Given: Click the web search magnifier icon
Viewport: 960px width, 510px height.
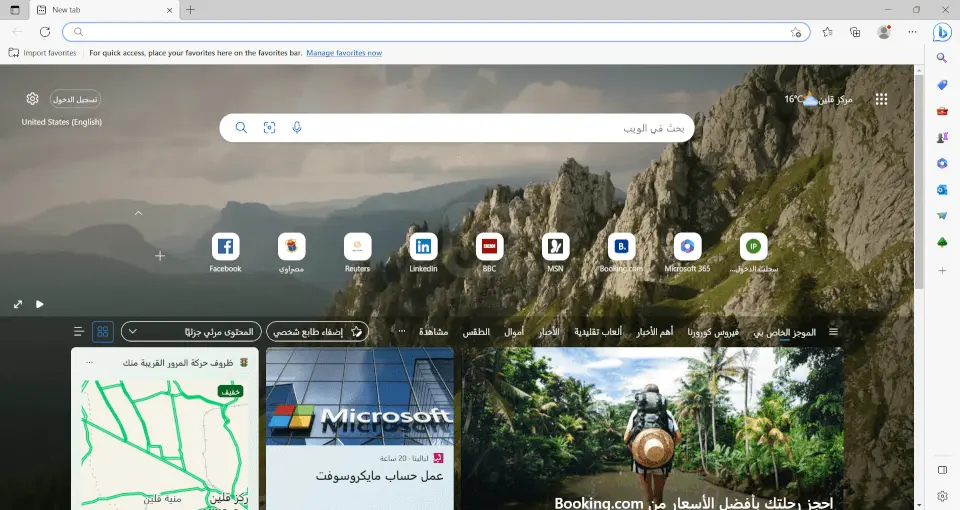Looking at the screenshot, I should (x=241, y=127).
